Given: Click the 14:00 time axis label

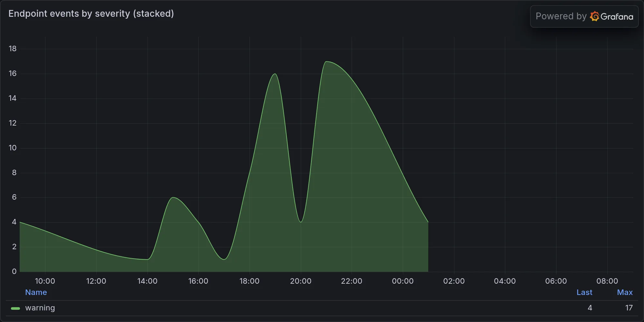Looking at the screenshot, I should [147, 281].
